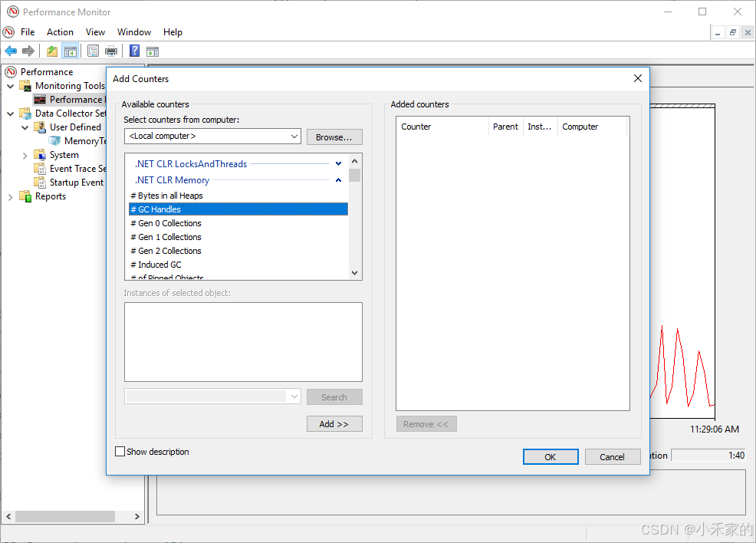Click the Computer column header
Viewport: 756px width, 543px height.
point(592,127)
